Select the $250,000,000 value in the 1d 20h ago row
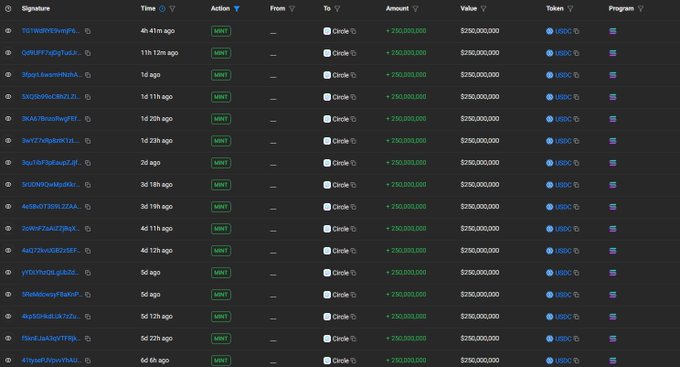This screenshot has width=680, height=367. (x=480, y=118)
